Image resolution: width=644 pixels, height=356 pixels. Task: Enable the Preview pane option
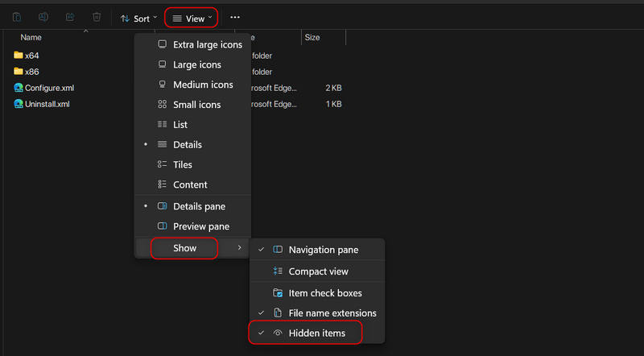(x=193, y=226)
